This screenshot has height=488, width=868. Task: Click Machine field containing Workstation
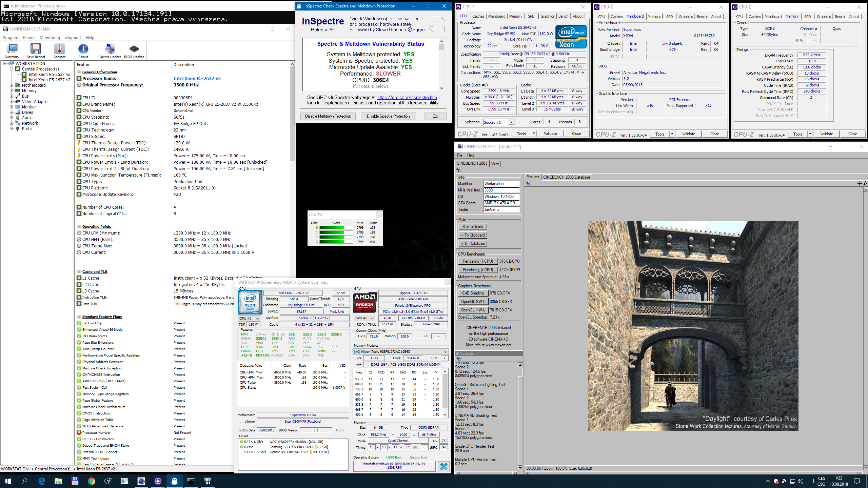[501, 184]
